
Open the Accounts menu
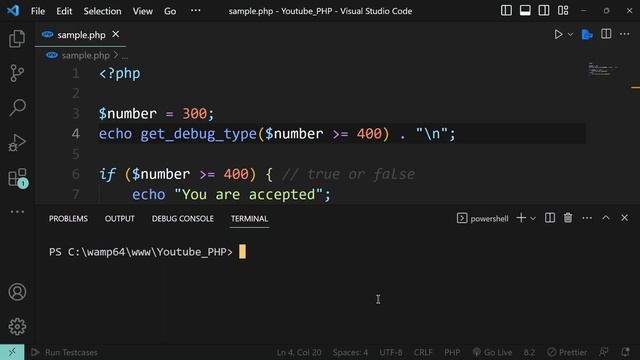[x=17, y=292]
